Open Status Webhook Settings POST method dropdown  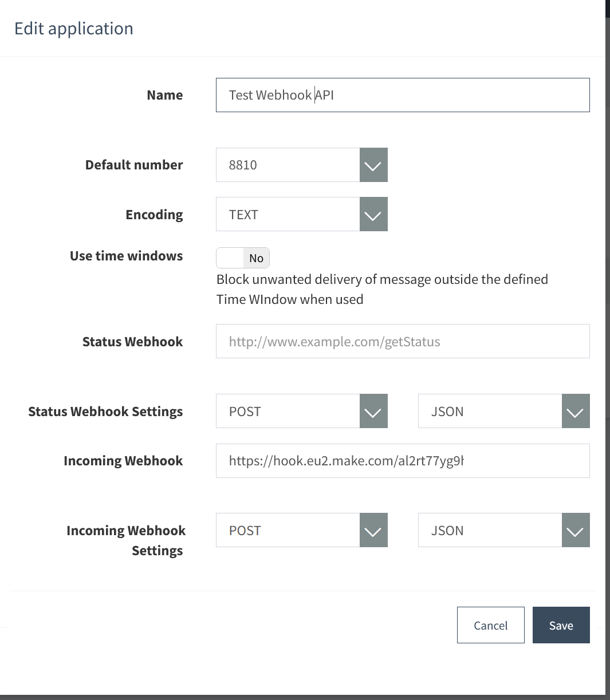coord(302,411)
